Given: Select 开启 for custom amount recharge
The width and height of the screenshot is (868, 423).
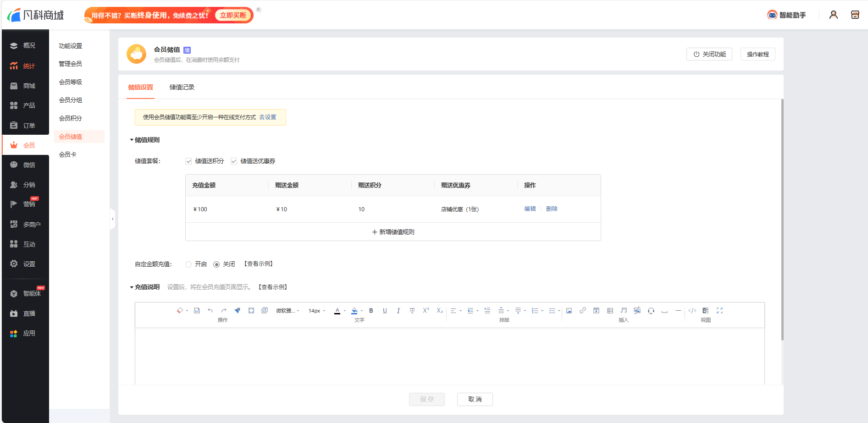Looking at the screenshot, I should coord(188,264).
